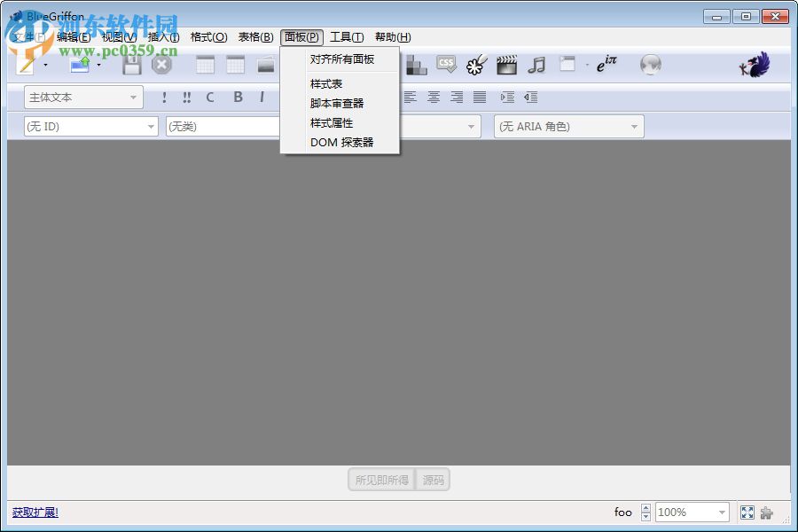Toggle bold formatting with the B icon
The image size is (798, 532).
[x=238, y=98]
